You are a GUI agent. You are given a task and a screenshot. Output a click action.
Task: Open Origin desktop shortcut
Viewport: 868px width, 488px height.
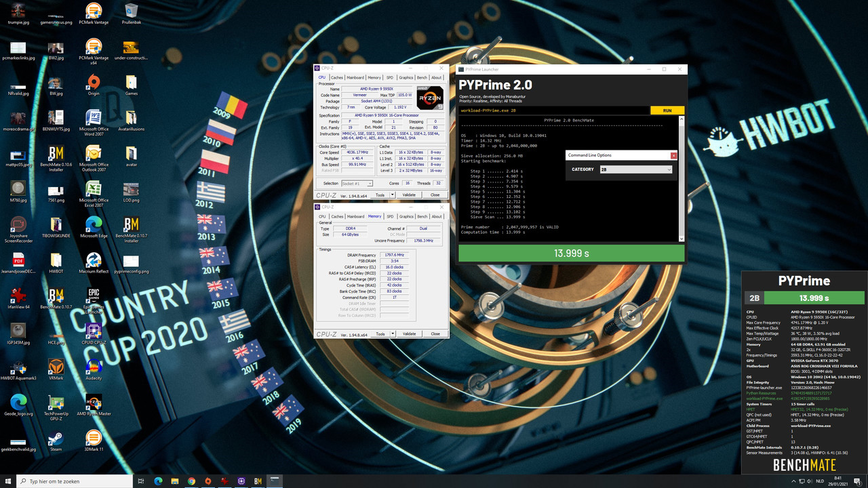[x=94, y=85]
